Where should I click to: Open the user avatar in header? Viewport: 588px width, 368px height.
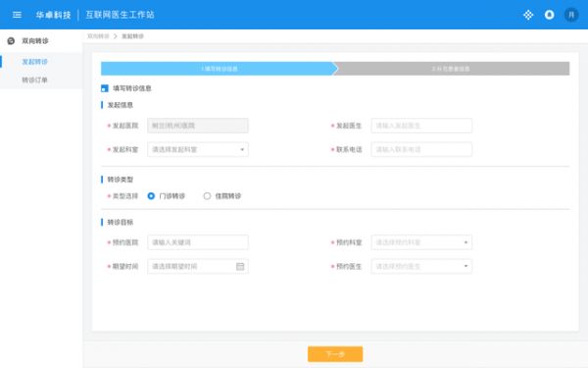pos(571,15)
